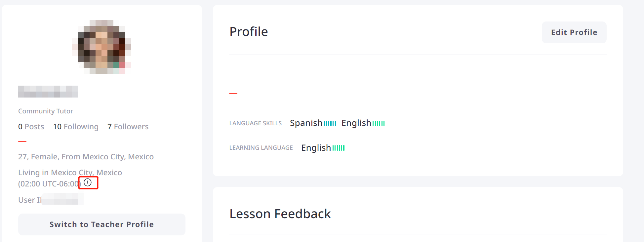The width and height of the screenshot is (644, 242).
Task: Click the learning language English level bars
Action: coord(339,148)
